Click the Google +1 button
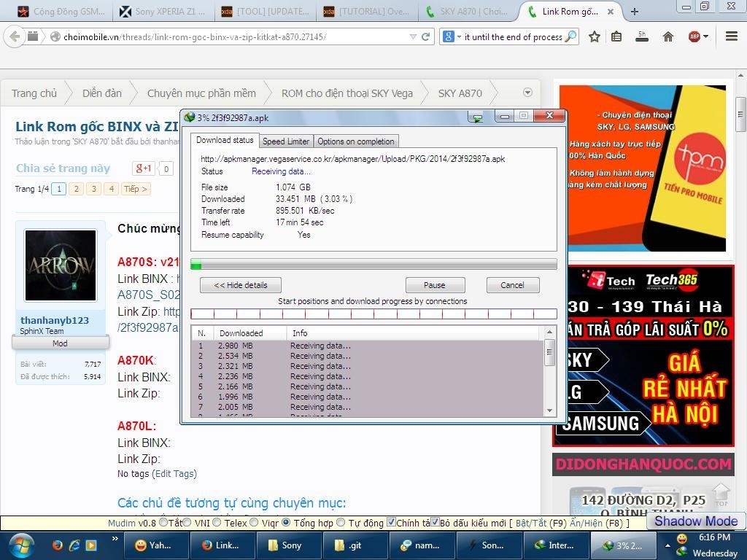 144,168
